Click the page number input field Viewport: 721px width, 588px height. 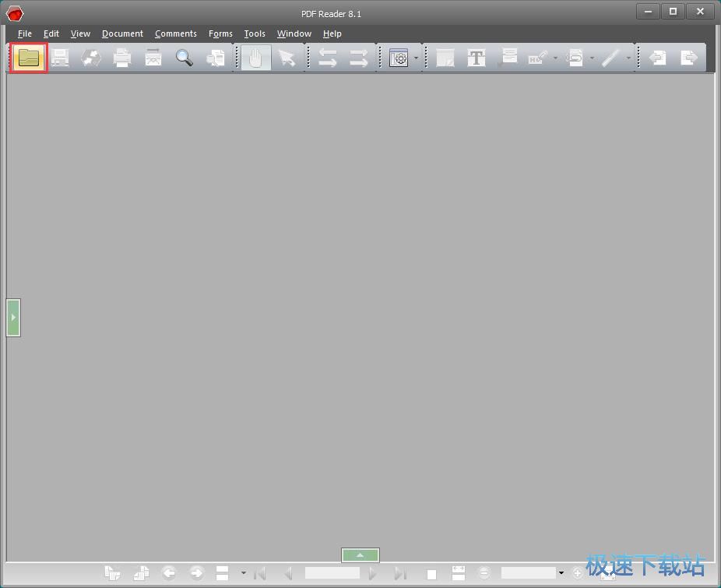(x=332, y=573)
